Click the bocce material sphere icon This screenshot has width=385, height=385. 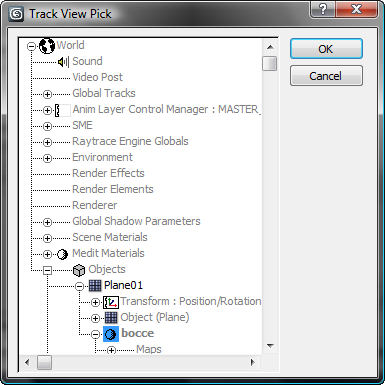click(111, 334)
